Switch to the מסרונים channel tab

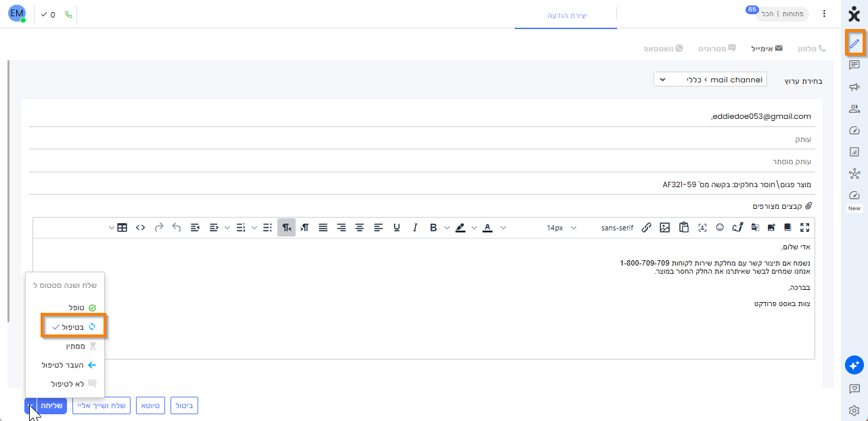point(717,49)
